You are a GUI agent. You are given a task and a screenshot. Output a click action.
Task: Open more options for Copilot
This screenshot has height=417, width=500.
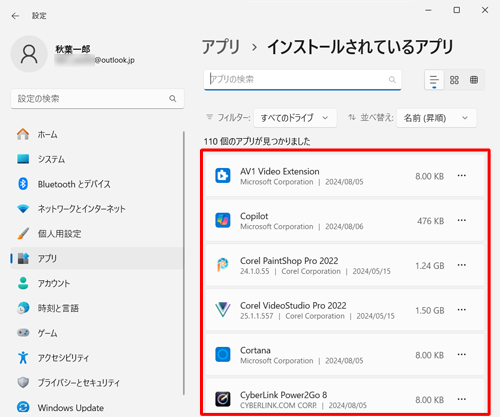click(x=462, y=220)
